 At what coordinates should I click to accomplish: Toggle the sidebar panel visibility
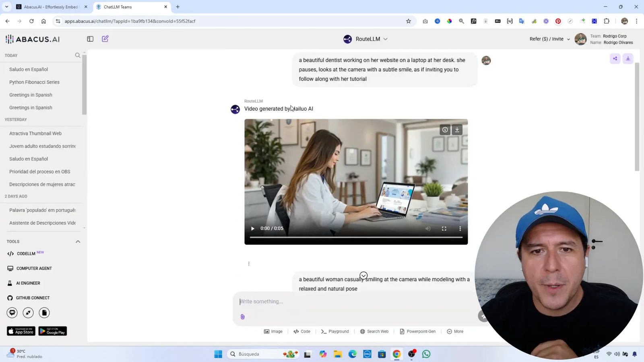[x=90, y=39]
